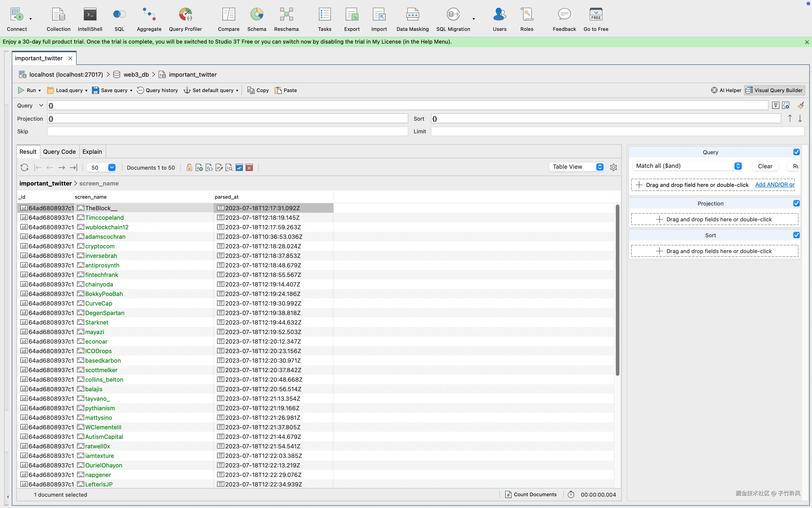This screenshot has height=508, width=812.
Task: Click the padlock read-only icon
Action: (x=189, y=167)
